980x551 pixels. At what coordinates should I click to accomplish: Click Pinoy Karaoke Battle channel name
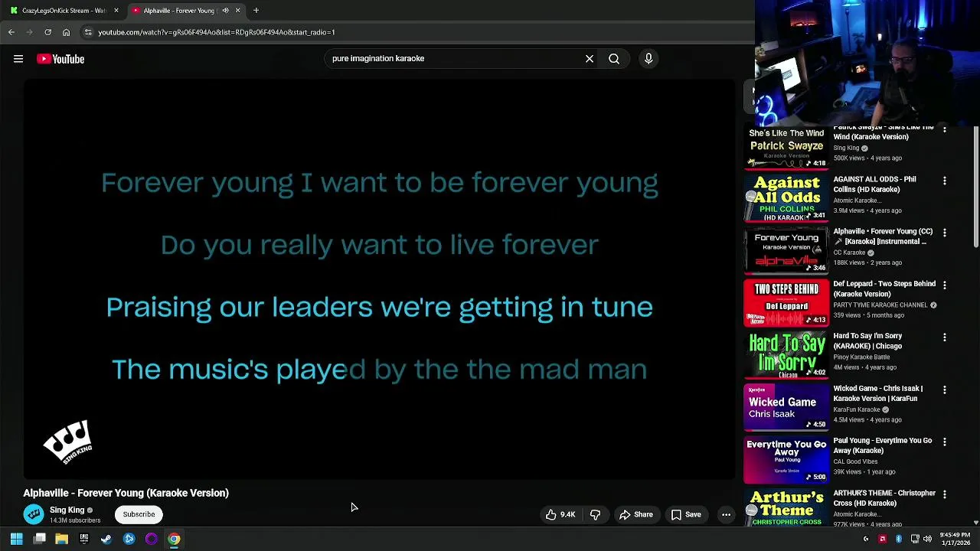[x=861, y=357]
